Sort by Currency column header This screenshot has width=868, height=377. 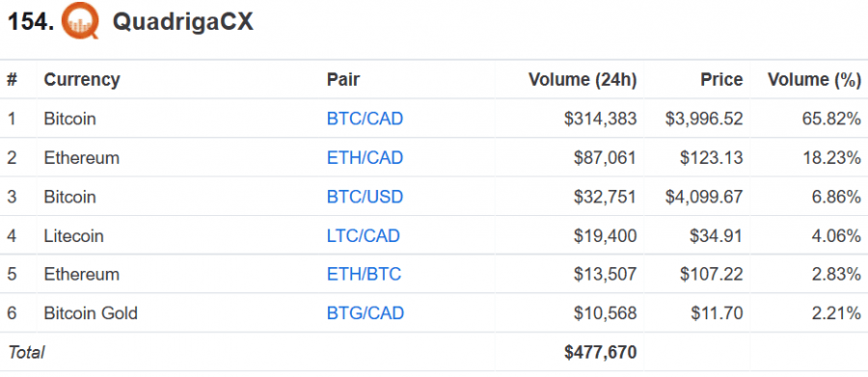pos(82,80)
